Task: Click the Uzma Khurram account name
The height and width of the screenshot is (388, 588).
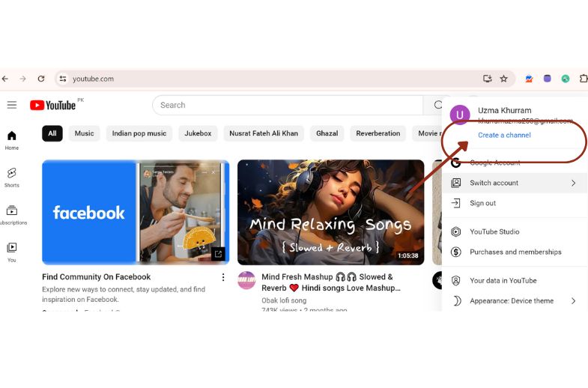Action: (x=504, y=111)
